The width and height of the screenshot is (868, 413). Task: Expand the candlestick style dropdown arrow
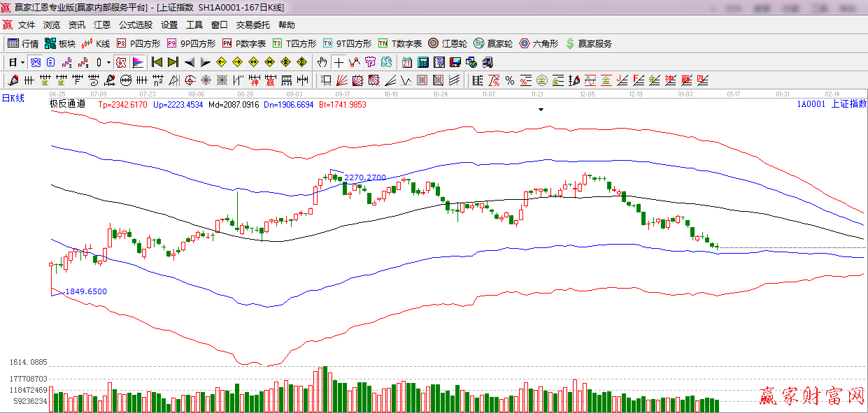pos(108,62)
